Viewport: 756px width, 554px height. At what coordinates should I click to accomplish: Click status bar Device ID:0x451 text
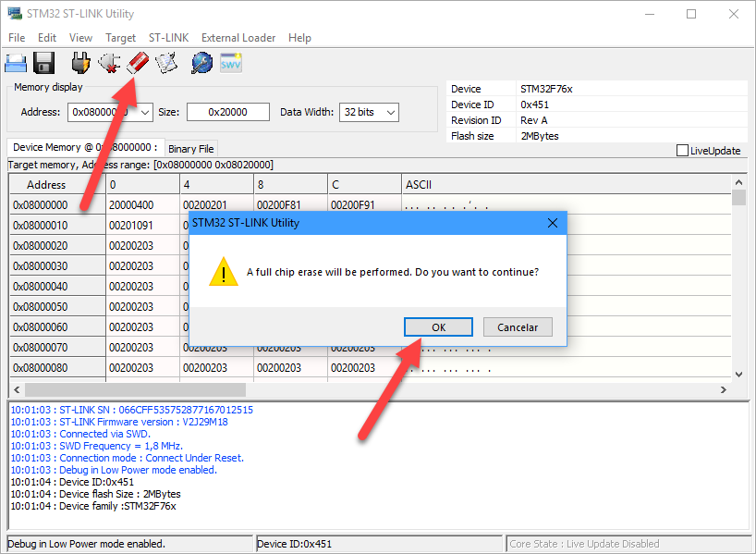pyautogui.click(x=295, y=544)
